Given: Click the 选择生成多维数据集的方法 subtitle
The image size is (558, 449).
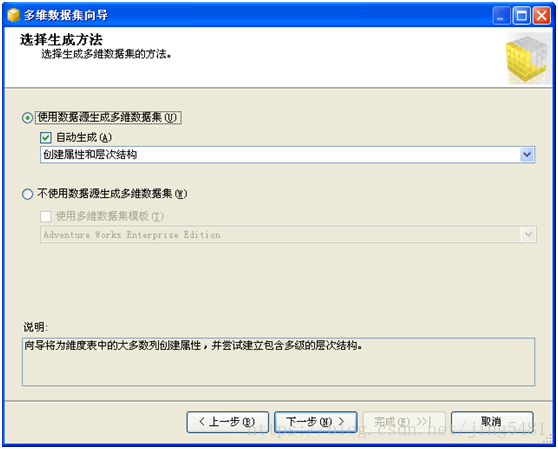Looking at the screenshot, I should click(106, 54).
